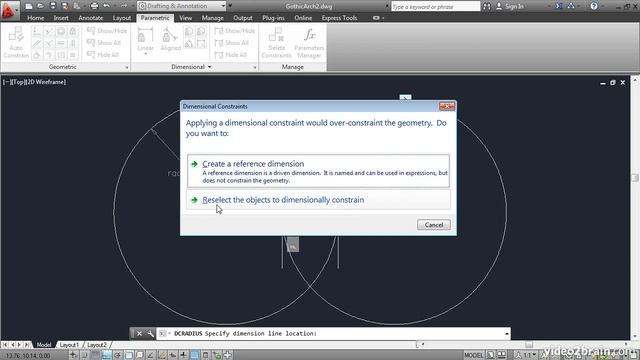Click the Delete Constraints tool
Image resolution: width=640 pixels, height=360 pixels.
click(276, 43)
